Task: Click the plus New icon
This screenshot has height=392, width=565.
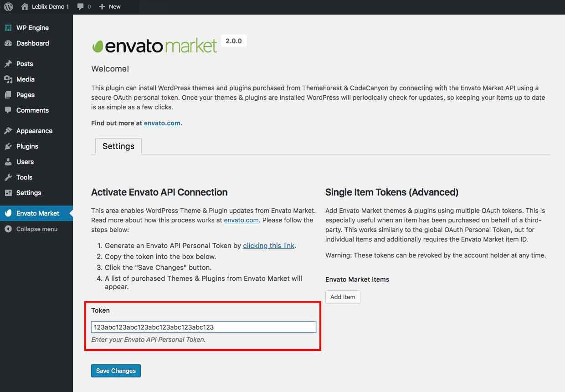Action: point(102,6)
